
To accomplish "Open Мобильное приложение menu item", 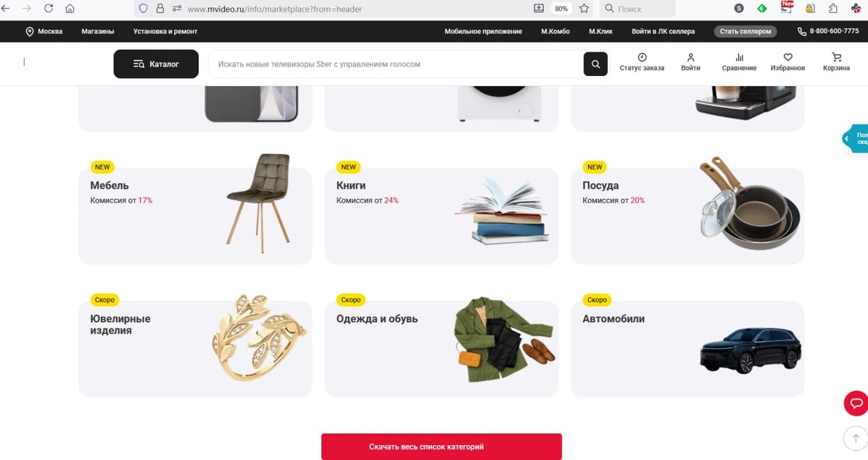I will (483, 32).
